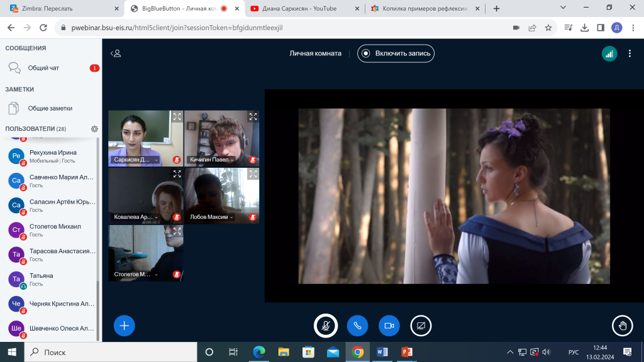
Task: Open the tab search dropdown arrow
Action: (x=563, y=8)
